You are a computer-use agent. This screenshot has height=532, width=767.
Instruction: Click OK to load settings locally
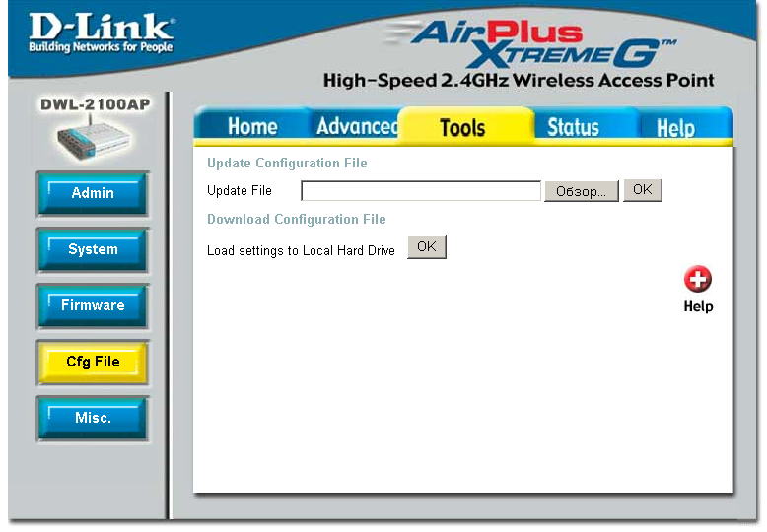[427, 247]
